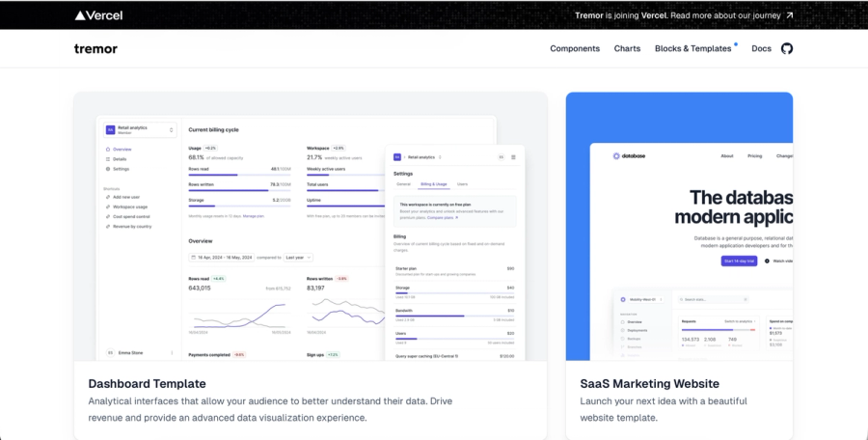Open the GitHub repository icon
Screen dimensions: 868x440
[787, 49]
